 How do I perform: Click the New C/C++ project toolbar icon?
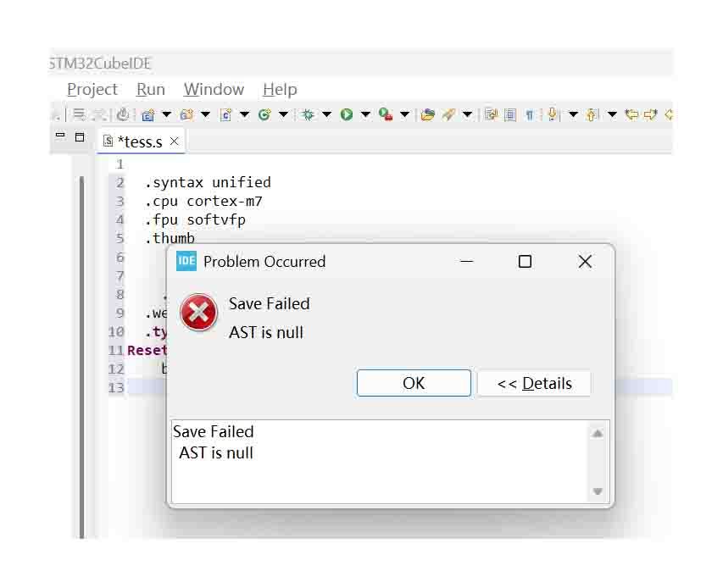click(x=148, y=114)
